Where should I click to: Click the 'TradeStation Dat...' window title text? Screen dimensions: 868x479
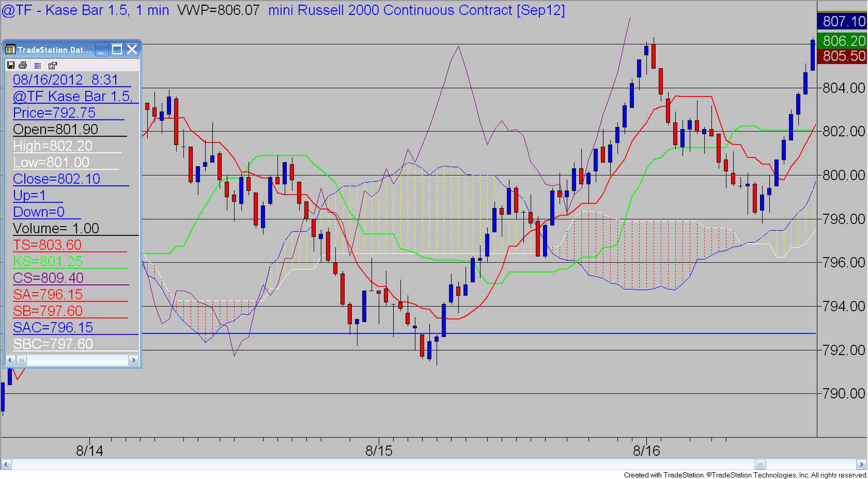(54, 50)
